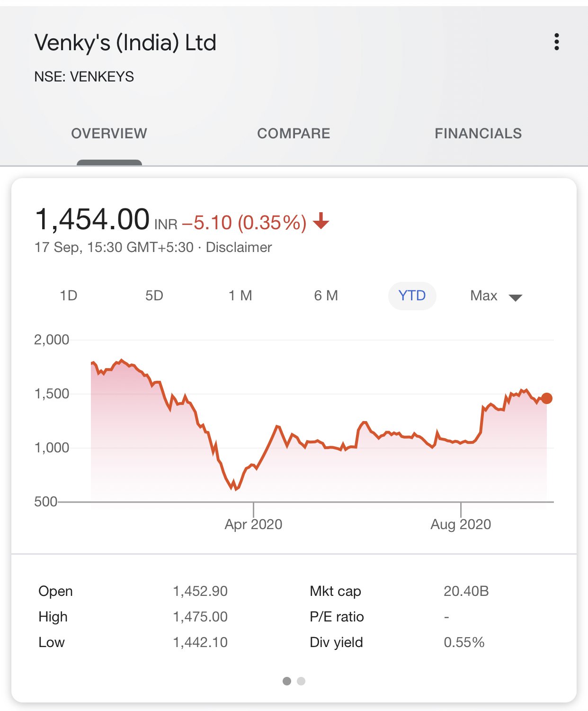
Task: Open the Disclaimer link
Action: coord(239,247)
